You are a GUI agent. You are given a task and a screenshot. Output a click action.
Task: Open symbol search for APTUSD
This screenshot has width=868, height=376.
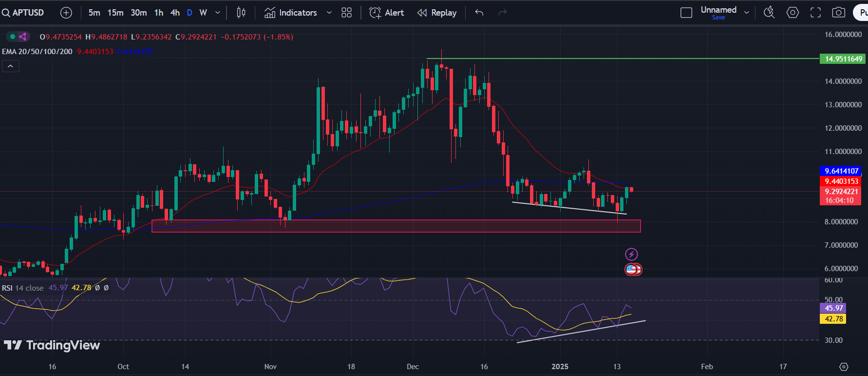[x=23, y=13]
